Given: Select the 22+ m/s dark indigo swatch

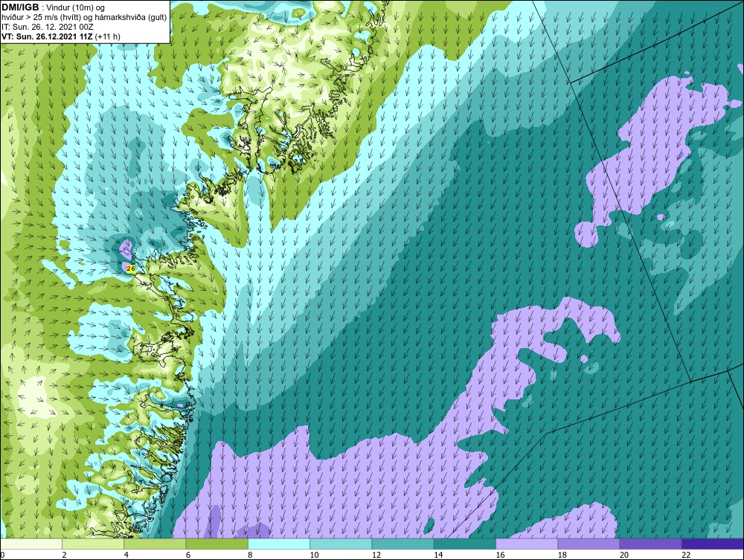Looking at the screenshot, I should (x=712, y=544).
